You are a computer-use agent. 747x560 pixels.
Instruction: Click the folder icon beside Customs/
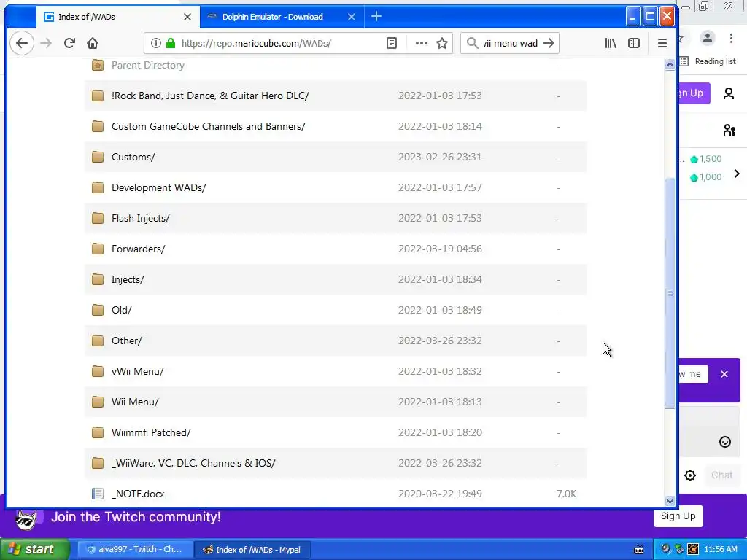[98, 157]
